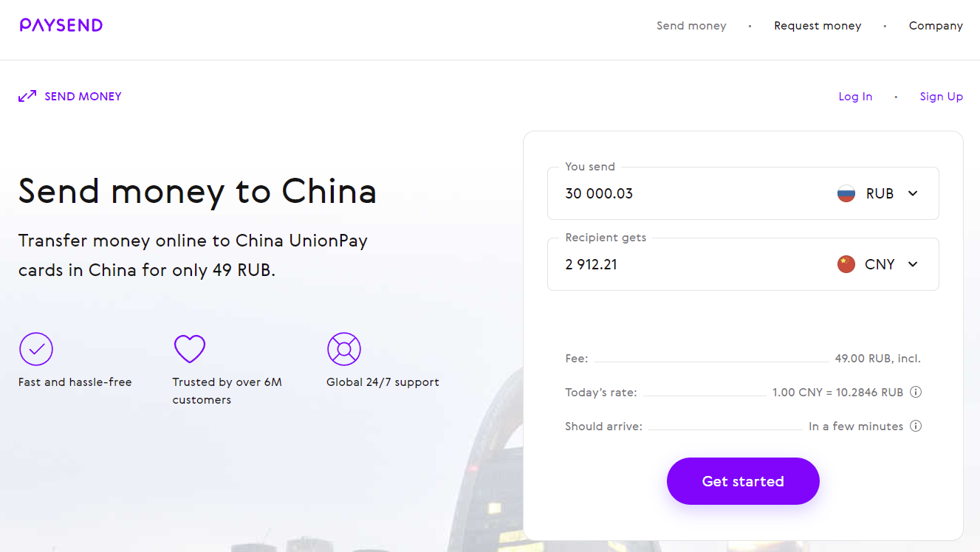
Task: Click the heart Trusted customers icon
Action: coord(189,349)
